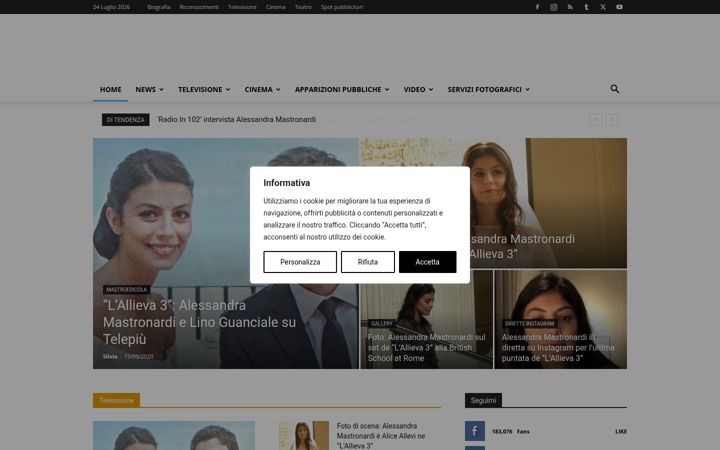Open Riconoscimenti in the top bar
Screen dimensions: 720x450
click(x=199, y=7)
